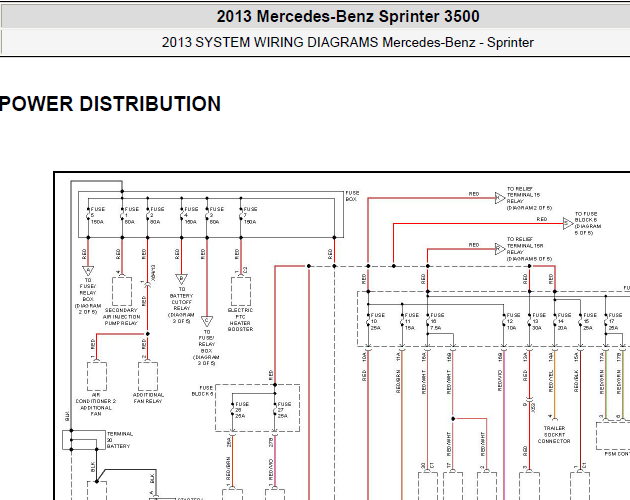This screenshot has width=630, height=500.
Task: Click the 'TERMINAL 30 BATTERY' label
Action: (x=119, y=440)
